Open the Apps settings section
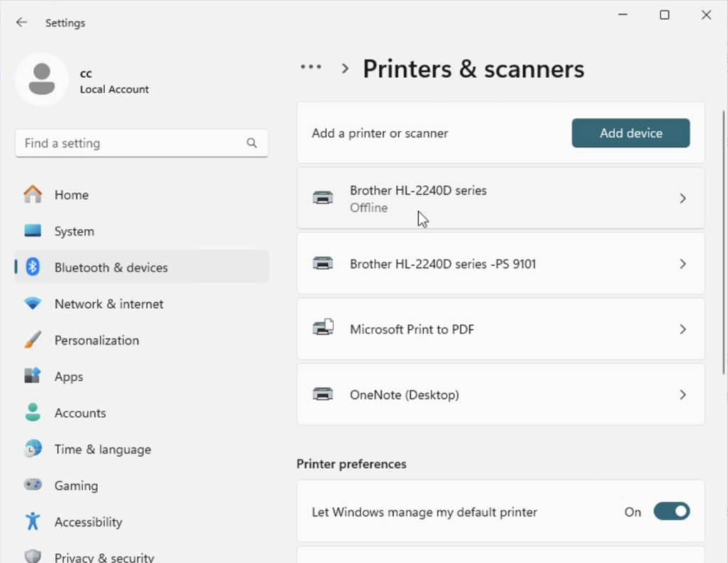Viewport: 728px width, 563px height. (69, 377)
